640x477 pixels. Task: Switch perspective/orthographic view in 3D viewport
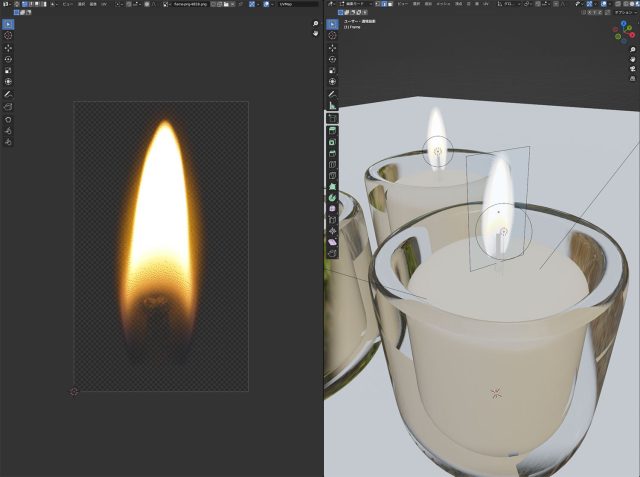pos(633,78)
